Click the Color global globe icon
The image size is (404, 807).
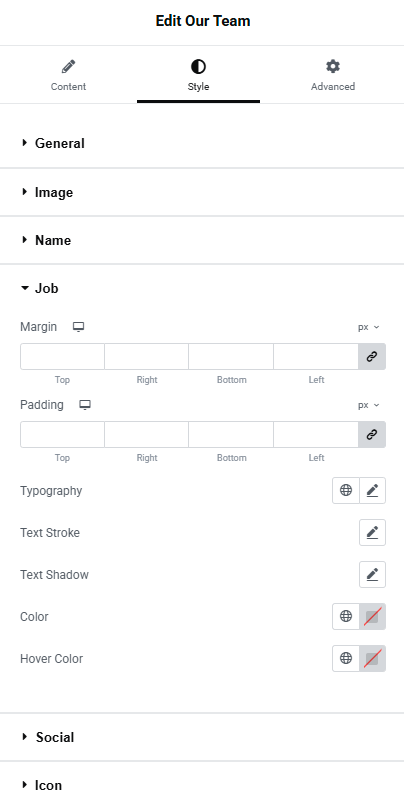(x=346, y=617)
